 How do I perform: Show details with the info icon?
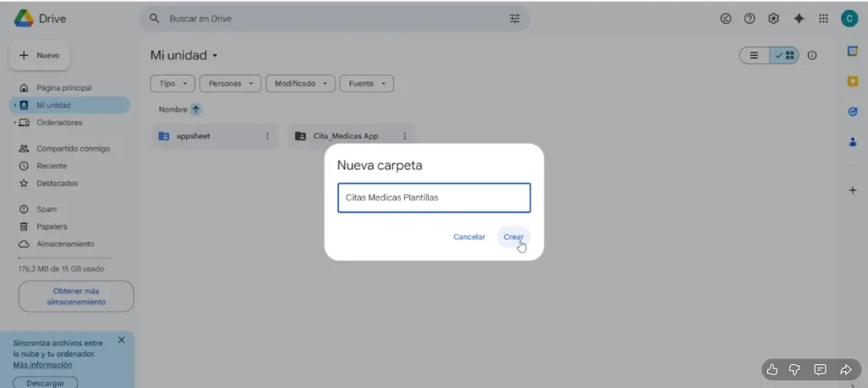click(812, 55)
